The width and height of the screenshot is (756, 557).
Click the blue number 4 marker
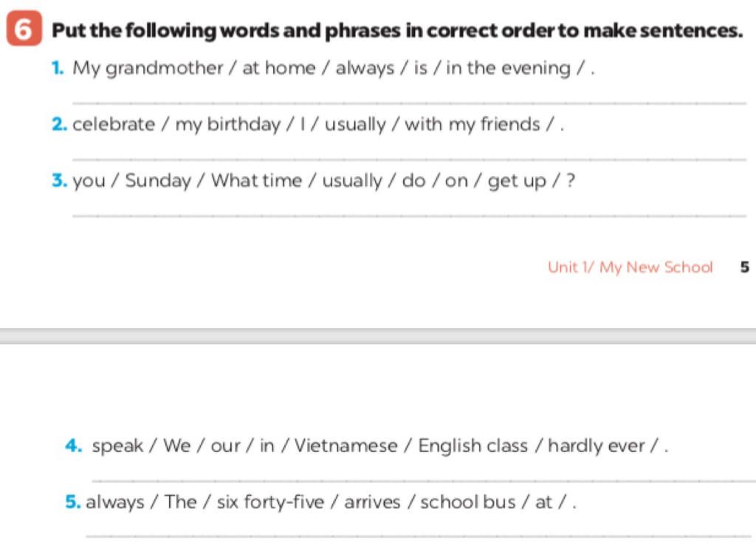[x=72, y=446]
